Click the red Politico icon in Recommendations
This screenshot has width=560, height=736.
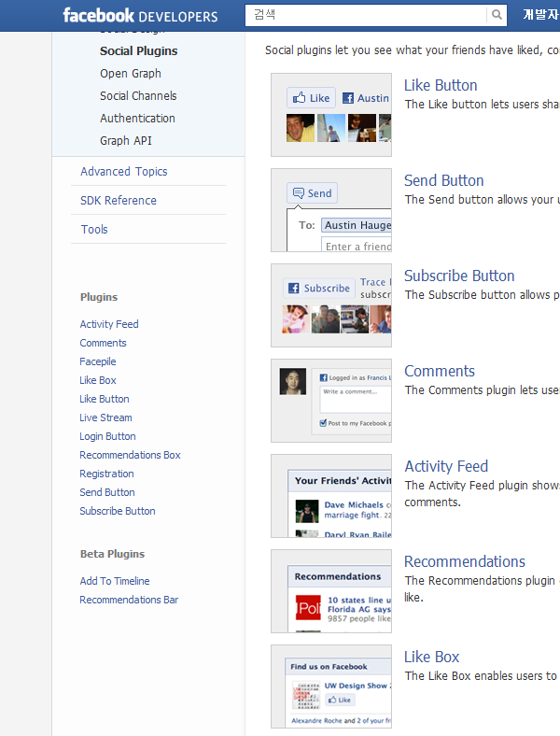pyautogui.click(x=308, y=607)
